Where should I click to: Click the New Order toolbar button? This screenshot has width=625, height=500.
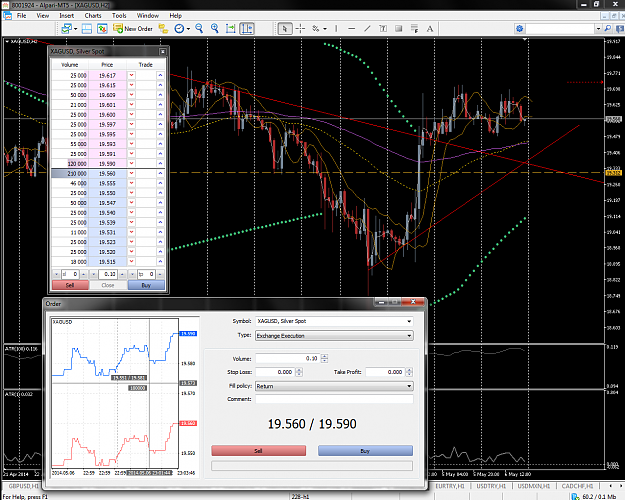(x=133, y=29)
